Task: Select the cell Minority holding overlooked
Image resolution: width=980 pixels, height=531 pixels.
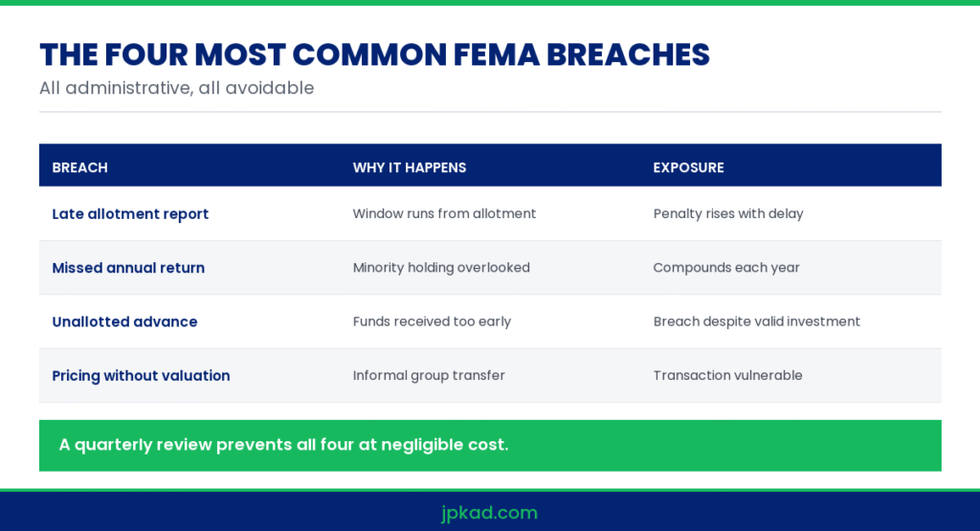Action: click(x=441, y=267)
